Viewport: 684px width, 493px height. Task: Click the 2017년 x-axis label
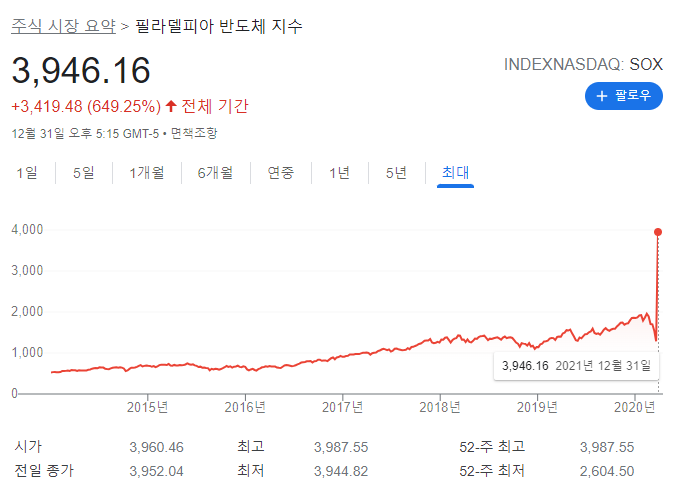click(x=342, y=407)
